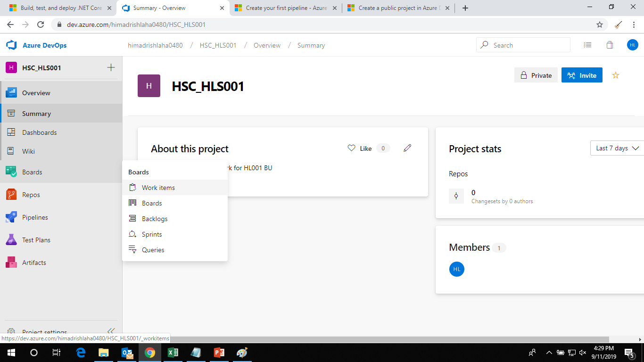The image size is (644, 362).
Task: Select Work items from the Boards menu
Action: point(158,187)
